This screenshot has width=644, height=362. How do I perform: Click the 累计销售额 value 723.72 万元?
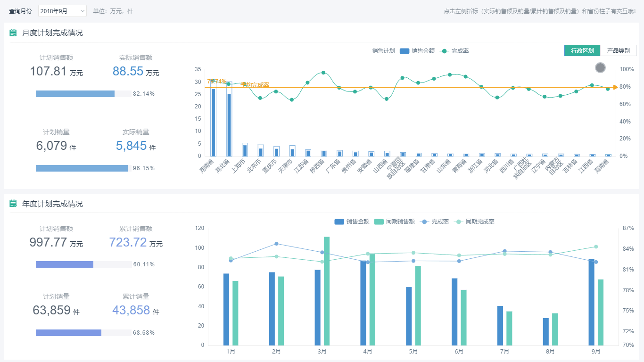[136, 243]
